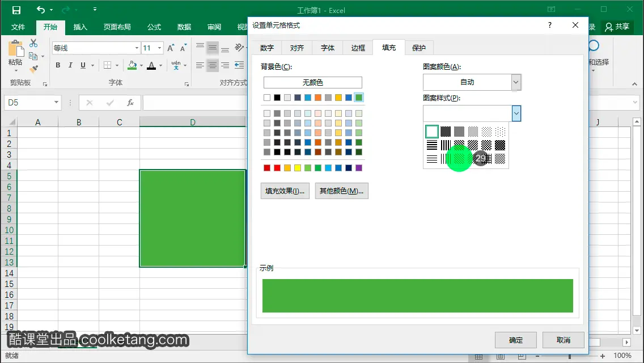This screenshot has width=644, height=363.
Task: Toggle align text right
Action: 225,65
